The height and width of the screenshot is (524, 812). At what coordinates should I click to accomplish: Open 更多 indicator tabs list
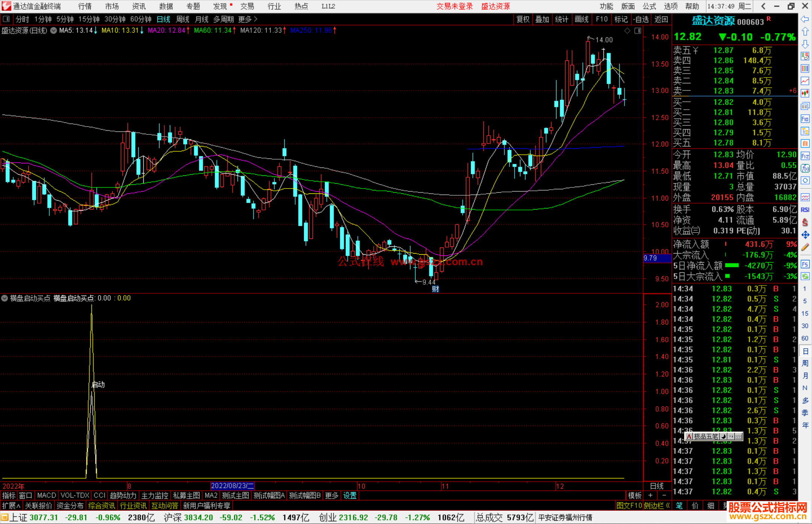332,495
